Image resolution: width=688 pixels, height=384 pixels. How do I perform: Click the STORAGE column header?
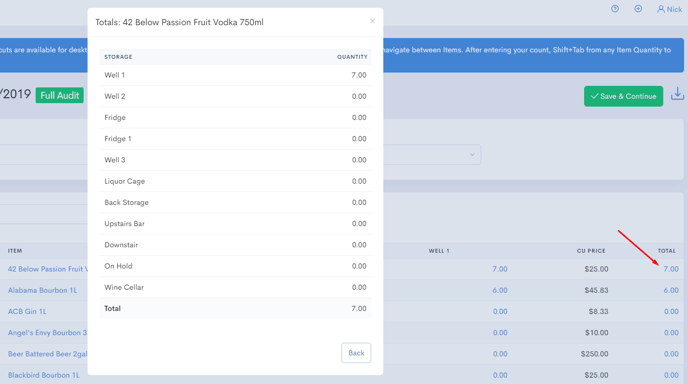pyautogui.click(x=118, y=57)
